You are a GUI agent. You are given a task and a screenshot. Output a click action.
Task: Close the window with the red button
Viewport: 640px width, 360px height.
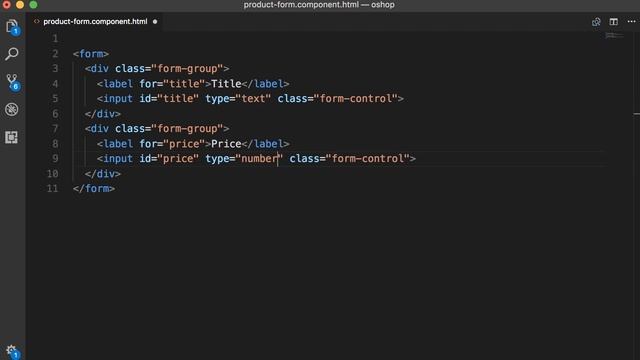tap(7, 5)
